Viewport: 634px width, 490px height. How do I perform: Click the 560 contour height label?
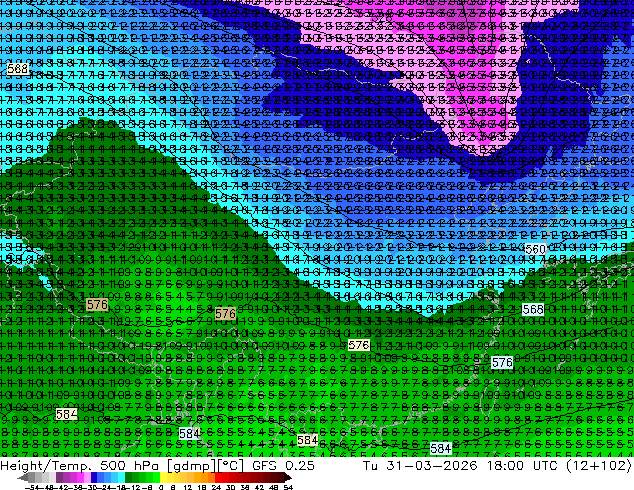[x=536, y=249]
